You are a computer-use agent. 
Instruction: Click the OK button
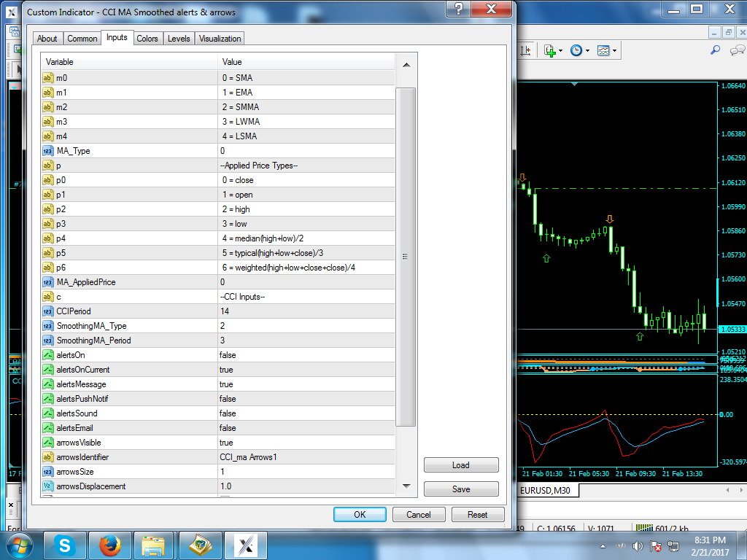pyautogui.click(x=360, y=514)
